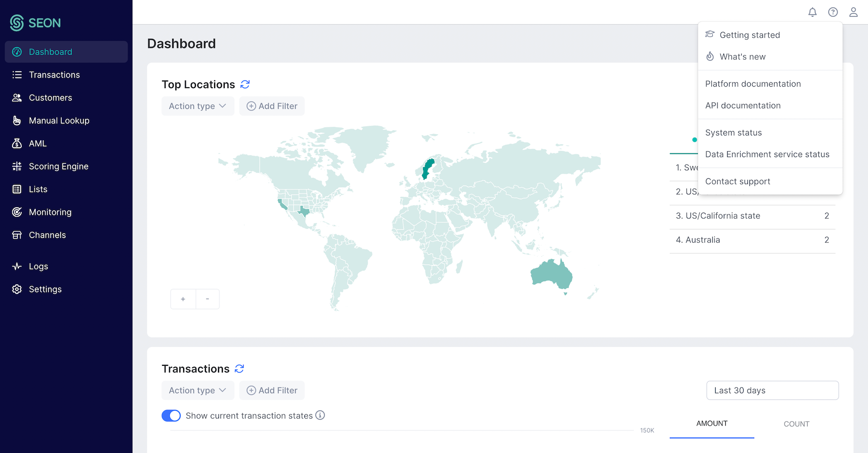Zoom in the map with plus button

click(x=183, y=299)
